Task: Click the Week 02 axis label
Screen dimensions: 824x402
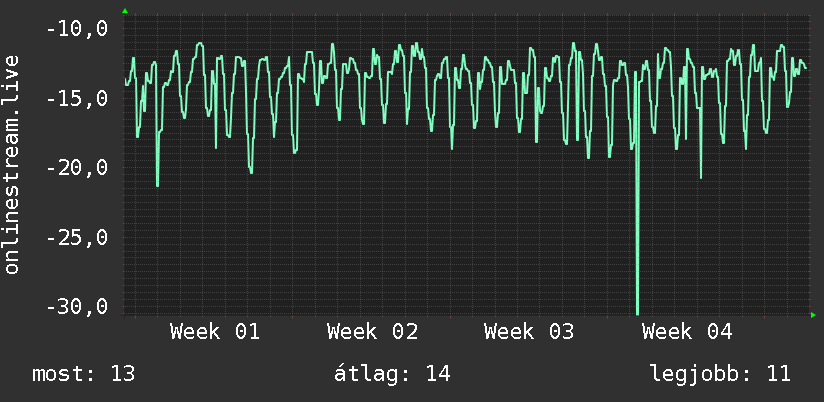Action: (373, 332)
